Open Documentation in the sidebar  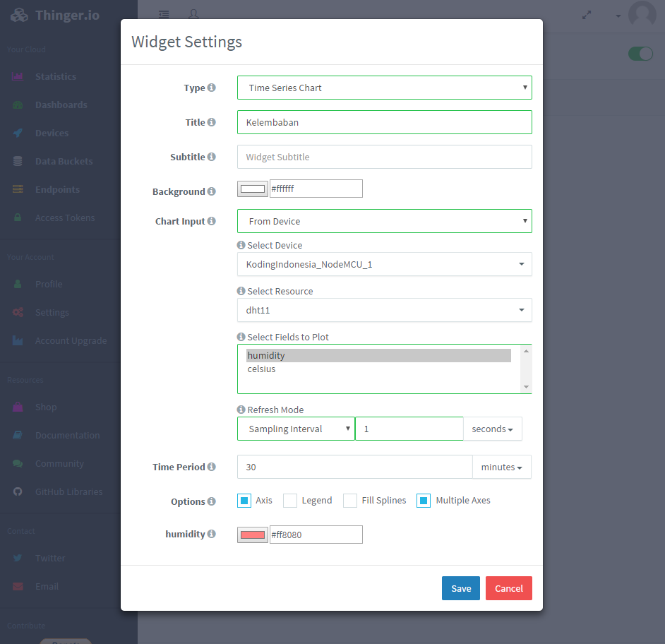[x=68, y=435]
